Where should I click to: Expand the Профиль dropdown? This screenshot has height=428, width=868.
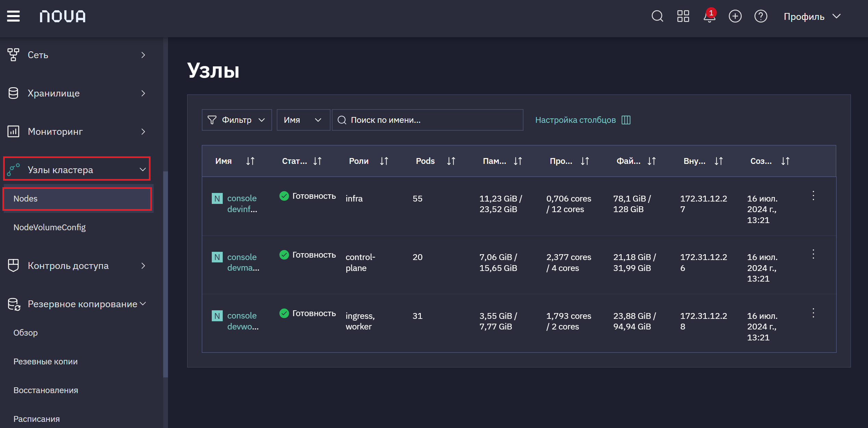(x=812, y=16)
